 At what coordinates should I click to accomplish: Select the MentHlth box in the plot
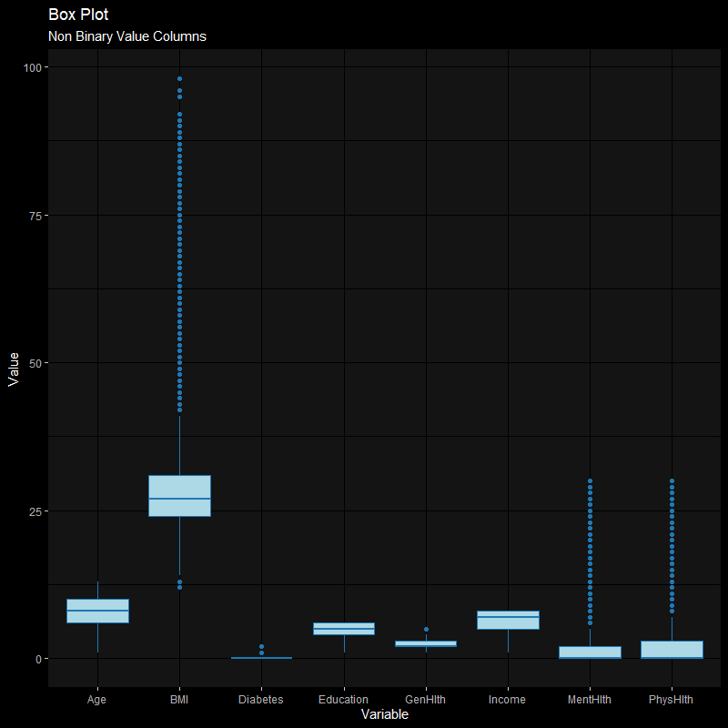(590, 652)
